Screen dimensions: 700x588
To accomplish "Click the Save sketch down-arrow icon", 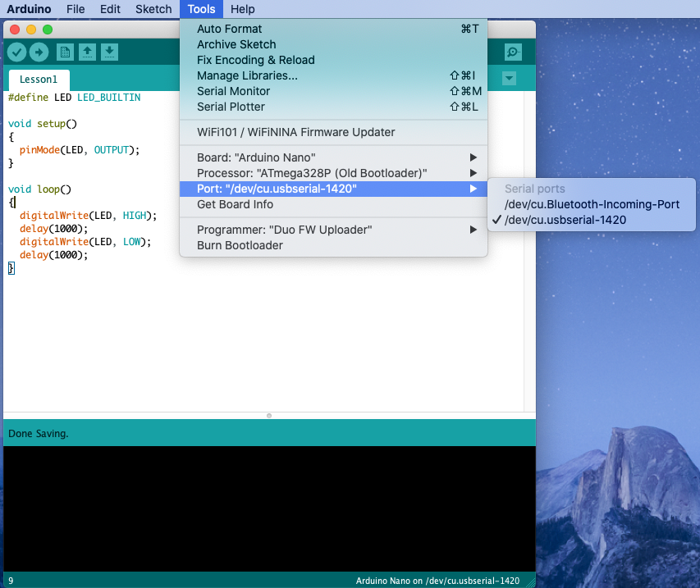I will pyautogui.click(x=109, y=52).
